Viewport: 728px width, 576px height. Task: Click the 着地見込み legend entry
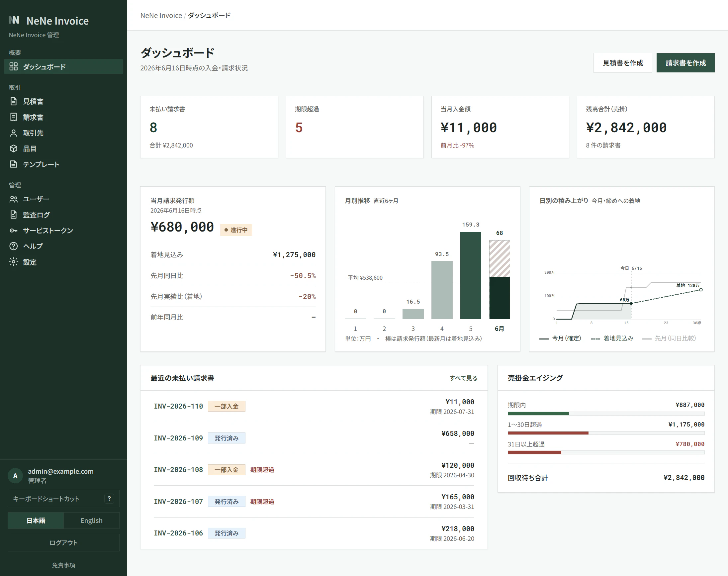[612, 338]
